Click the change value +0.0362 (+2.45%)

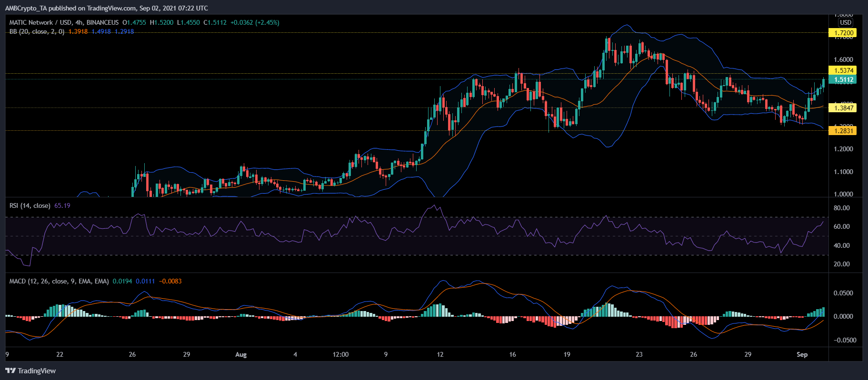(255, 22)
